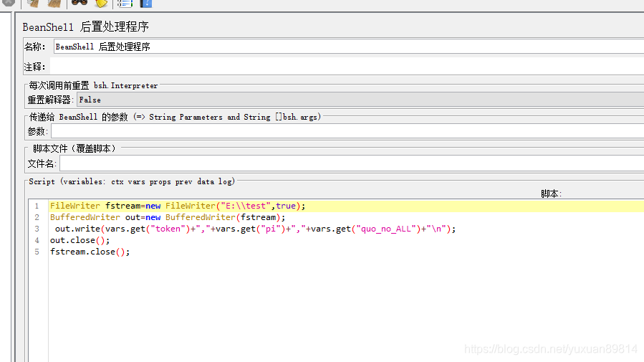Screen dimensions: 644x362
Task: Place cursor on script line 1 FileWriter statement
Action: point(178,206)
